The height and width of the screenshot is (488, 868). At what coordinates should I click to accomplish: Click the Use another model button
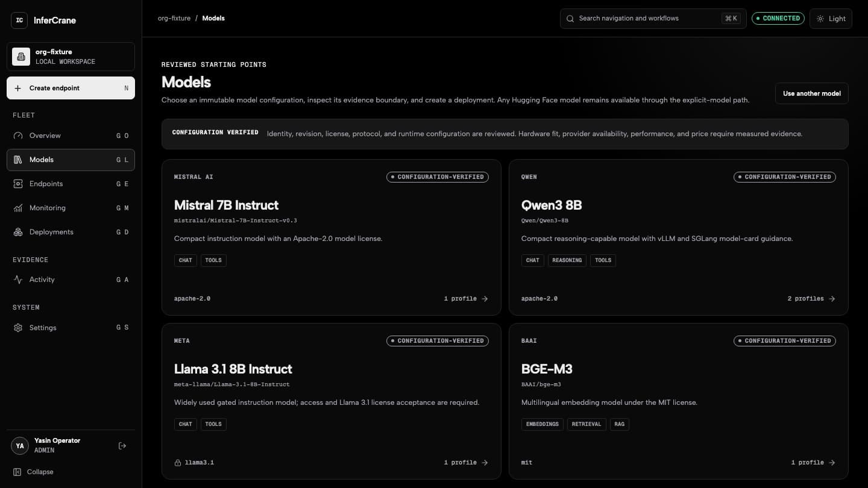click(812, 93)
